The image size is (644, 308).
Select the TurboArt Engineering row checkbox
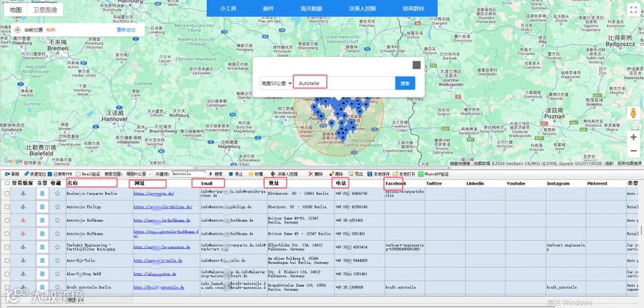click(x=7, y=247)
